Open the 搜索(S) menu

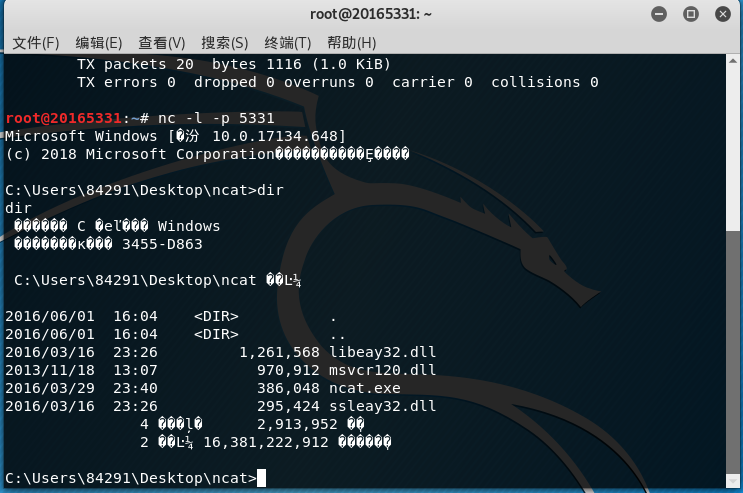[225, 43]
